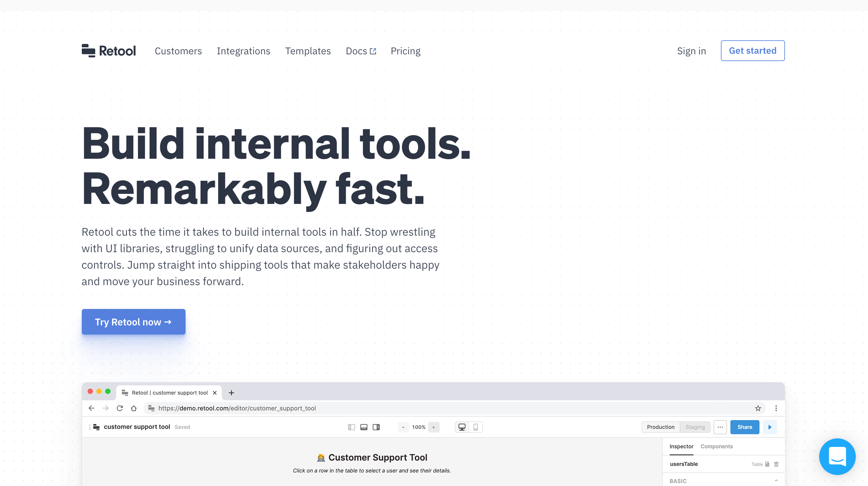
Task: Switch to desktop layout view
Action: click(462, 427)
